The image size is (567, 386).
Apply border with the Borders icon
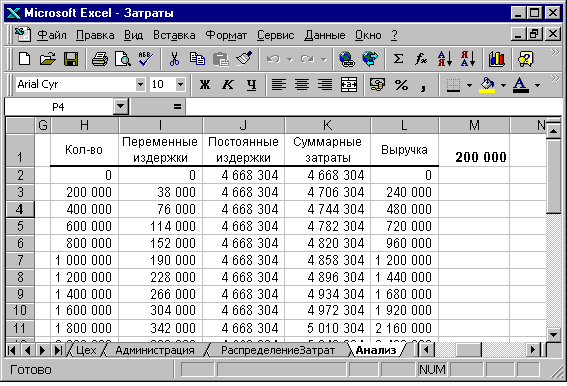[x=453, y=85]
